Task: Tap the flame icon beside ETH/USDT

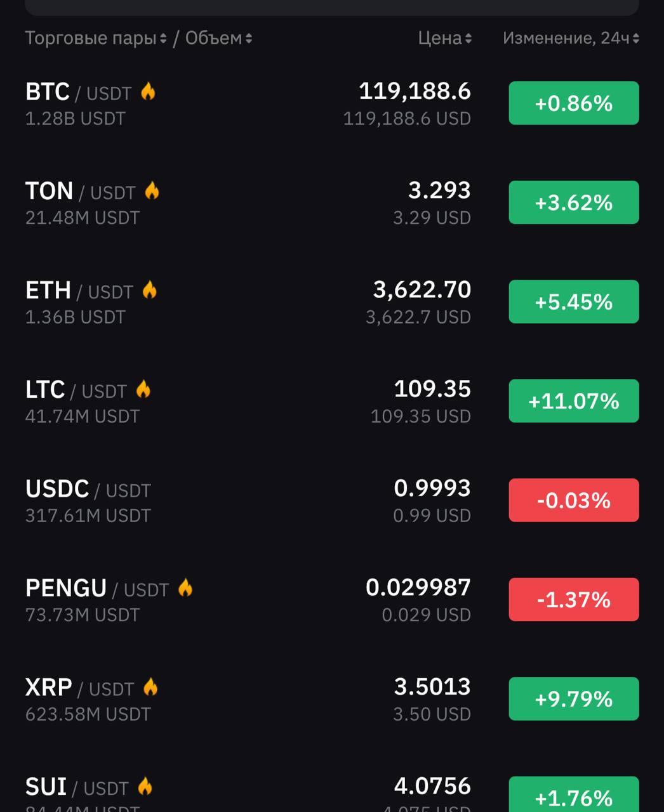Action: tap(149, 290)
